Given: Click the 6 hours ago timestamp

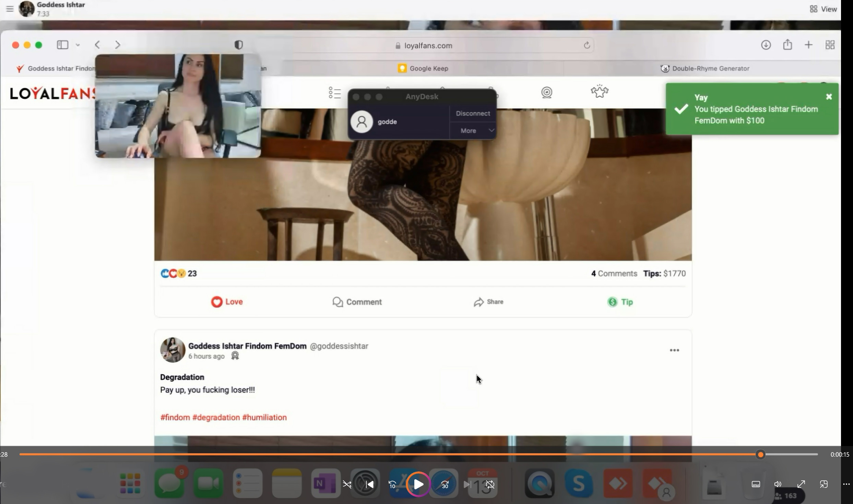Looking at the screenshot, I should click(206, 356).
